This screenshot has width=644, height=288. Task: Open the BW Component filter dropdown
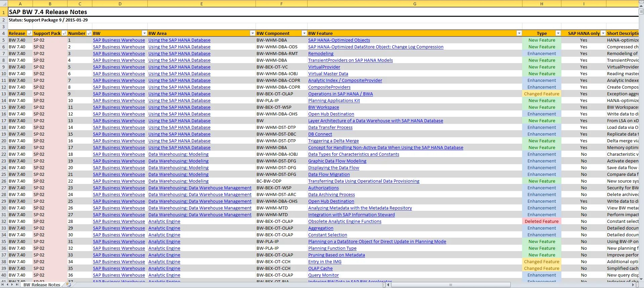304,33
